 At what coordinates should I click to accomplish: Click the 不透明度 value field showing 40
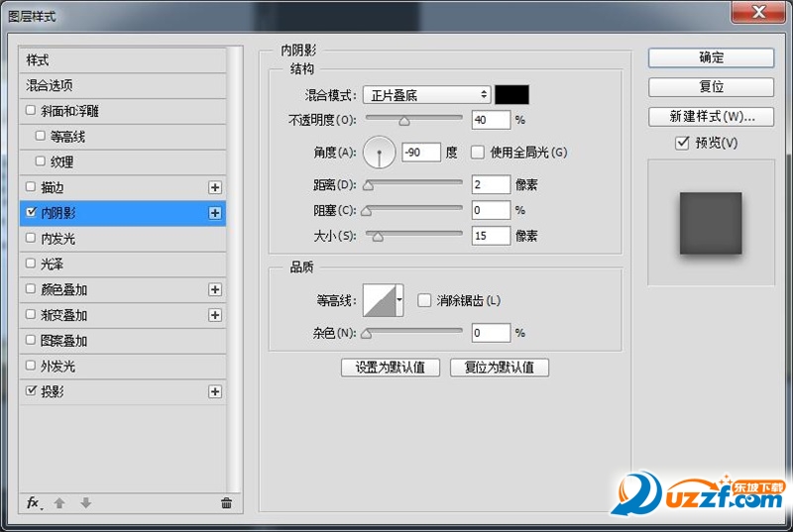[x=491, y=120]
